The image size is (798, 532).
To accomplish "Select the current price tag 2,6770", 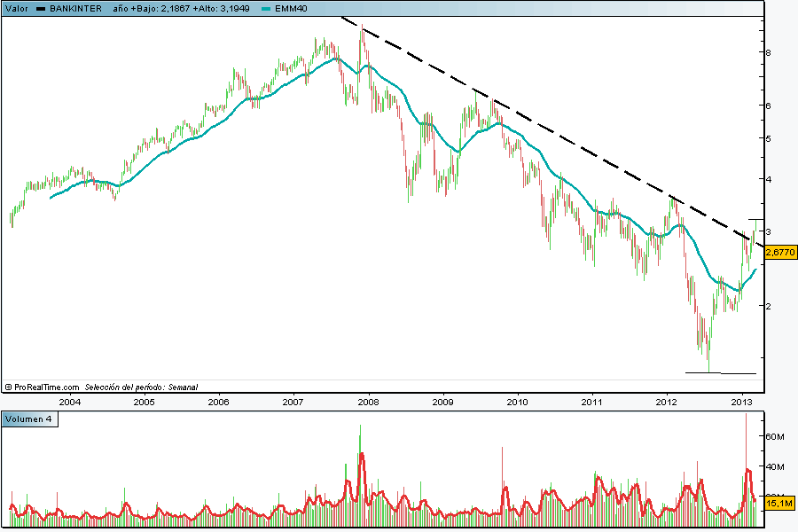I will point(779,253).
